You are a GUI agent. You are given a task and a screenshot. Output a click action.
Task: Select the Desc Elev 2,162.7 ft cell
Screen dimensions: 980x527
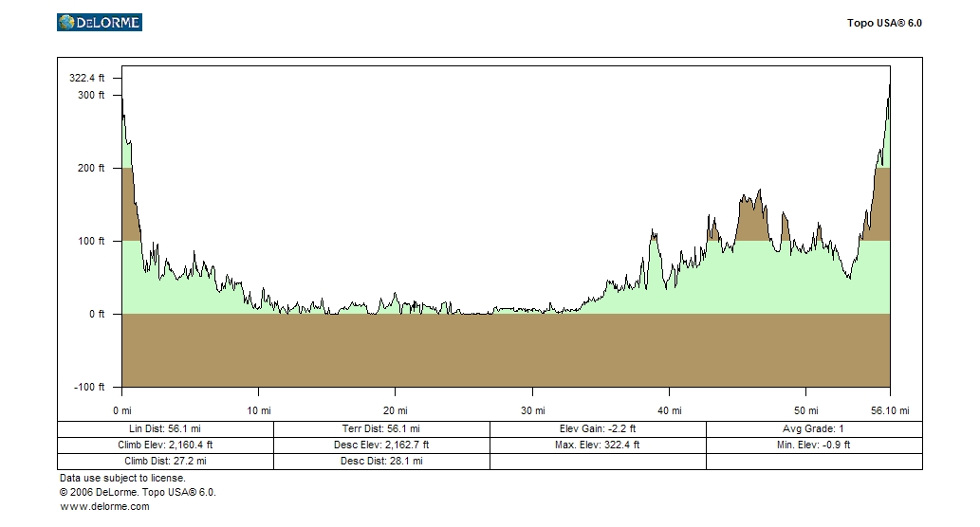[x=381, y=445]
